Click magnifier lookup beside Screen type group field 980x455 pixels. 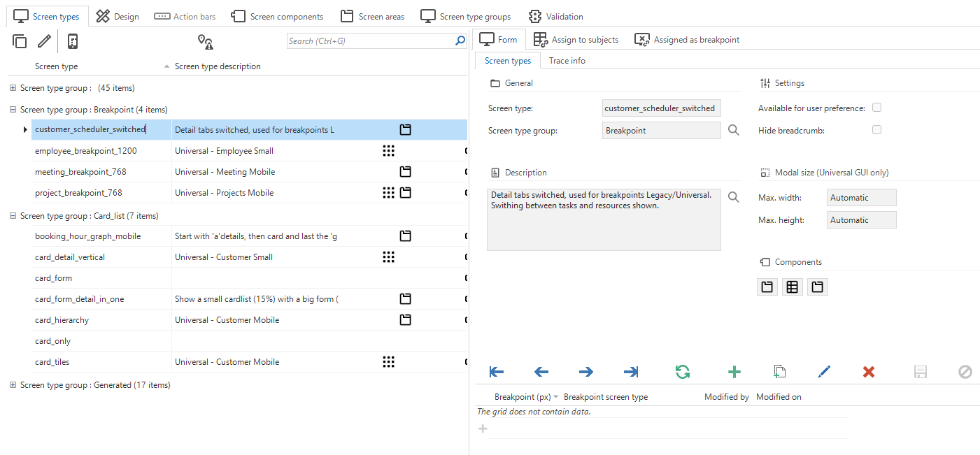click(x=733, y=130)
